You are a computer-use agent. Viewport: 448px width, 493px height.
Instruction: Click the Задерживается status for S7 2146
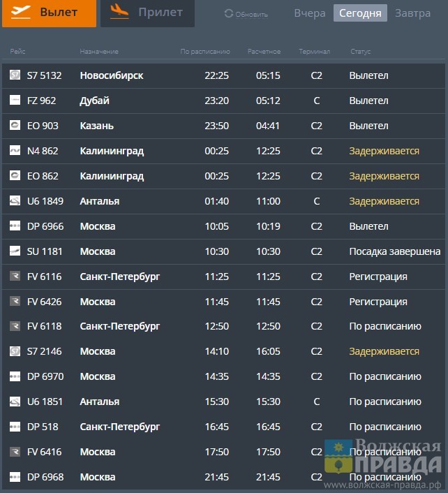[384, 351]
